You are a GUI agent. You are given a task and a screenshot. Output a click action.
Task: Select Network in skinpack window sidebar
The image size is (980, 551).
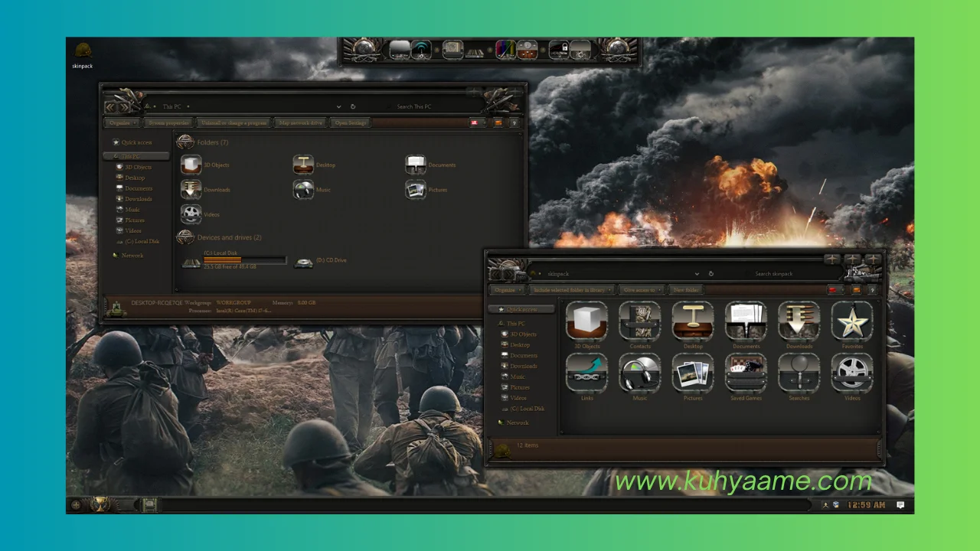click(x=513, y=422)
